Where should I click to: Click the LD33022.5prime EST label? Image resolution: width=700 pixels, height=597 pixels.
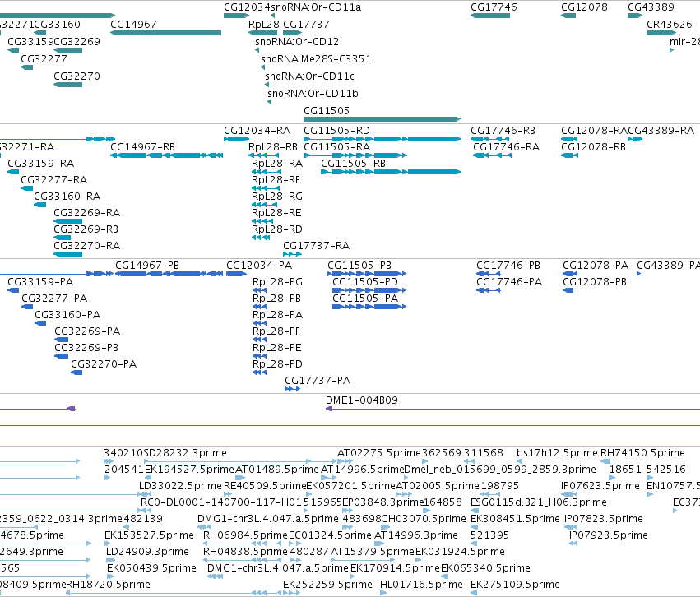coord(180,486)
